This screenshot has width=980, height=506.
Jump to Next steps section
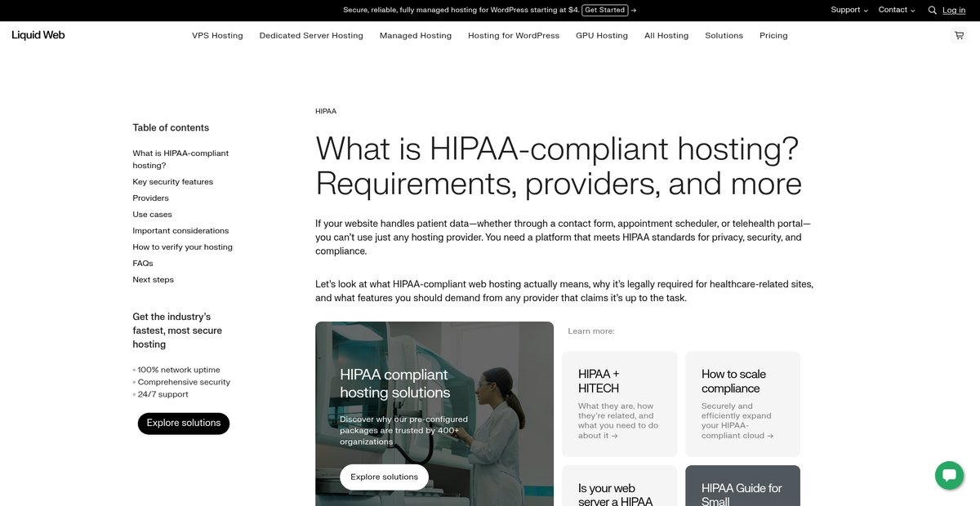pos(154,280)
